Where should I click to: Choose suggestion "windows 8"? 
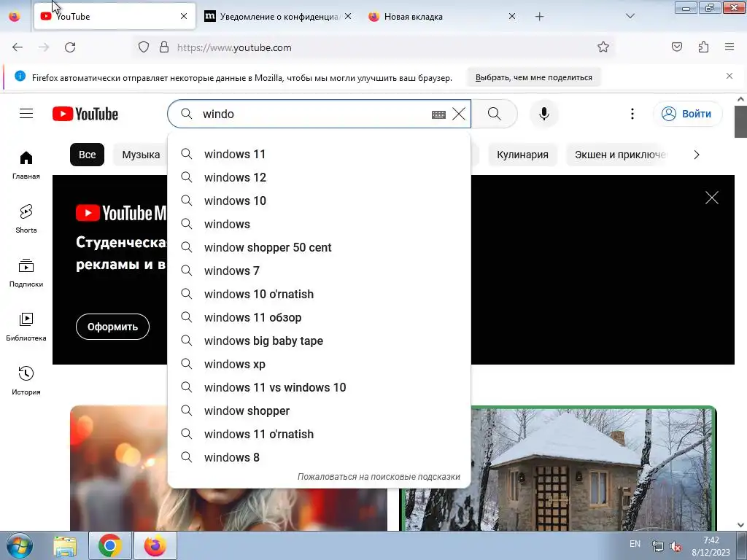320,458
